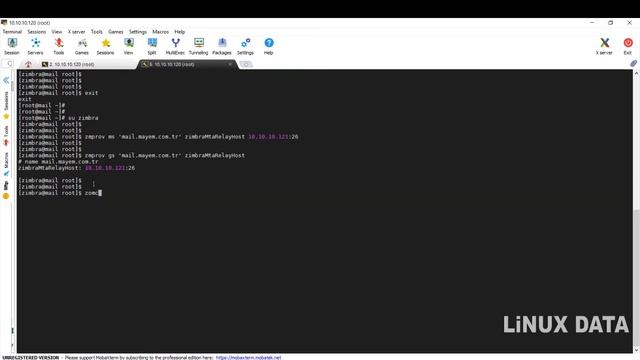Open the Servers toolbar icon
This screenshot has width=640, height=360.
[35, 46]
